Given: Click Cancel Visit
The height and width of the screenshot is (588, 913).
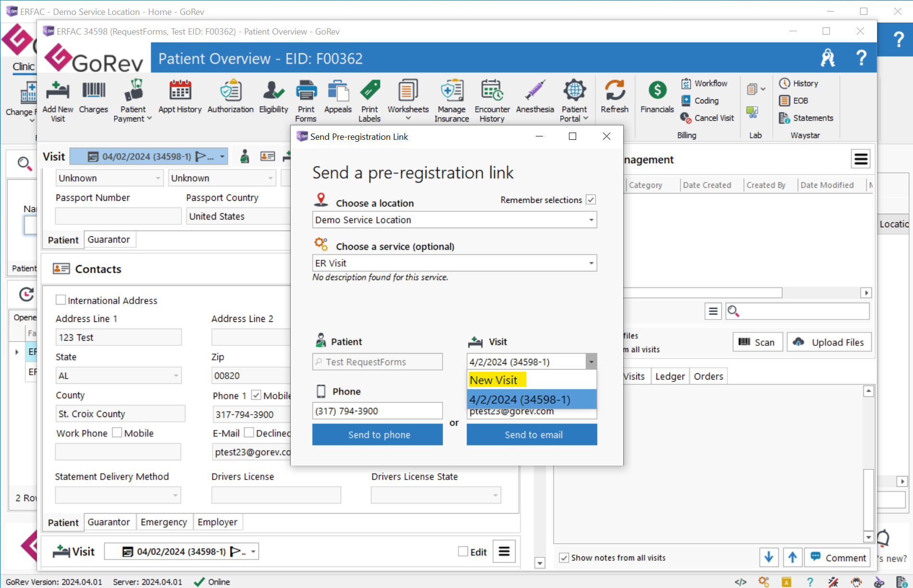Looking at the screenshot, I should click(707, 118).
